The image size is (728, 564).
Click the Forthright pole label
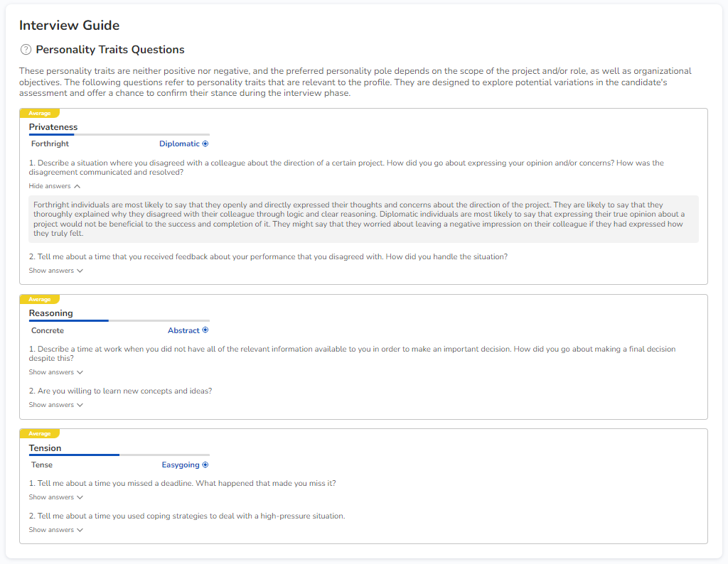(50, 143)
